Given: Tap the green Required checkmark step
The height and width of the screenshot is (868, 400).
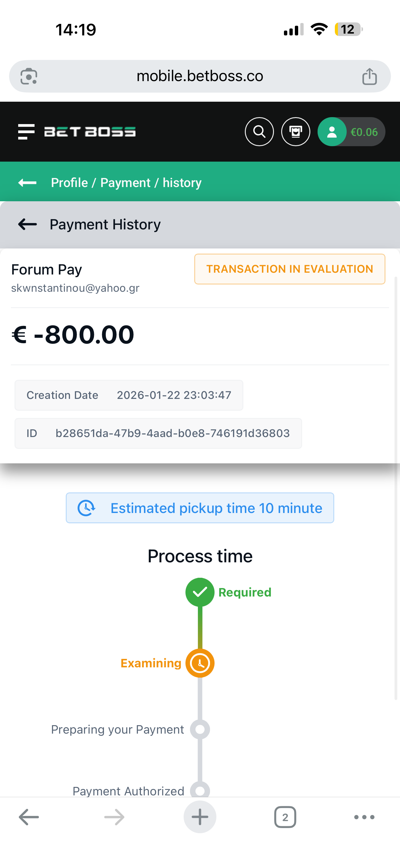Looking at the screenshot, I should 200,592.
